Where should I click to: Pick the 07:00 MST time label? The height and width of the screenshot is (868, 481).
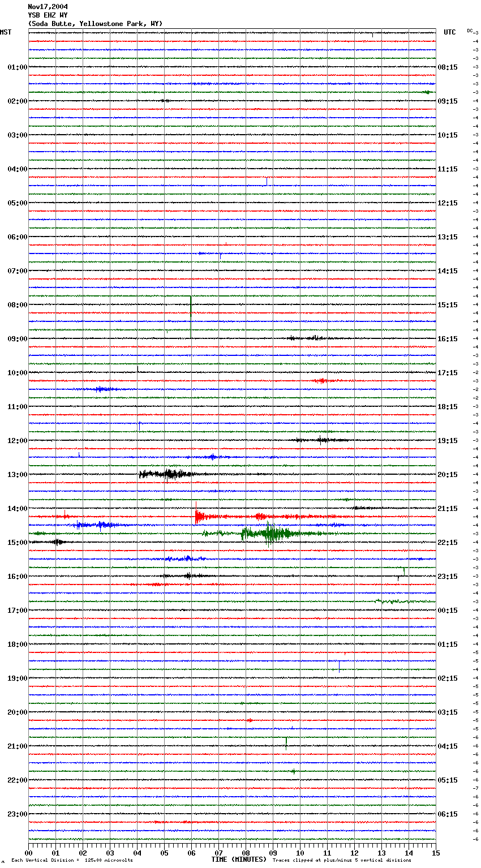[x=17, y=271]
